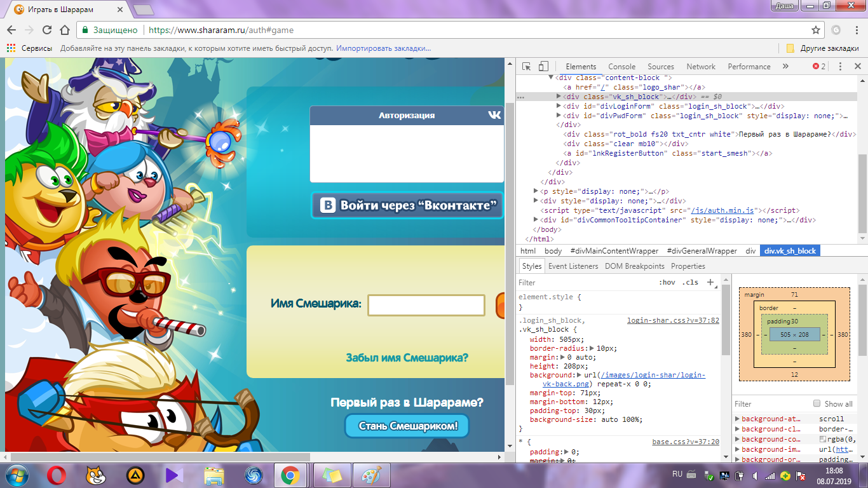This screenshot has height=488, width=868.
Task: Expand the divLoginForm node
Action: [559, 106]
